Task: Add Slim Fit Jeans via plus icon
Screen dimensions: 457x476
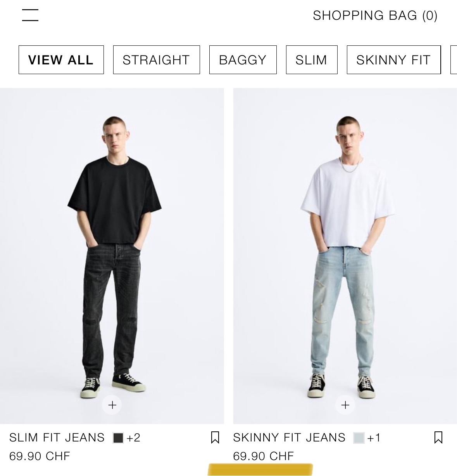Action: click(112, 405)
